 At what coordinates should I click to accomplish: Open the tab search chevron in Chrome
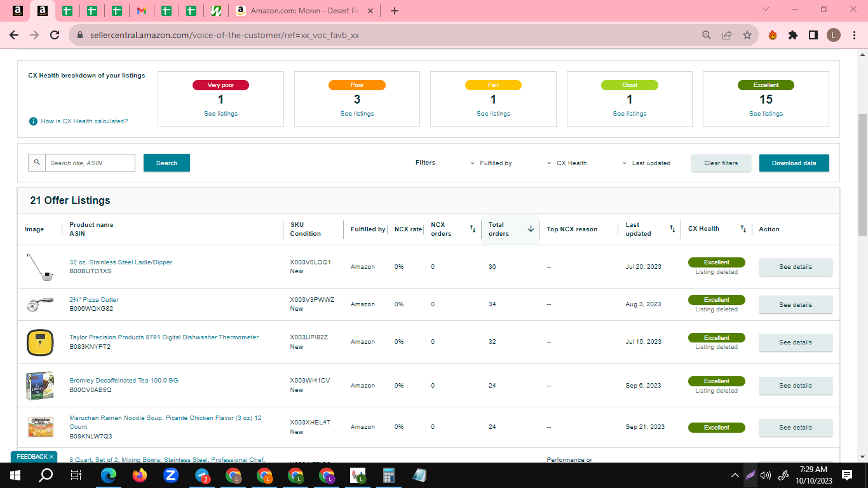[x=766, y=10]
